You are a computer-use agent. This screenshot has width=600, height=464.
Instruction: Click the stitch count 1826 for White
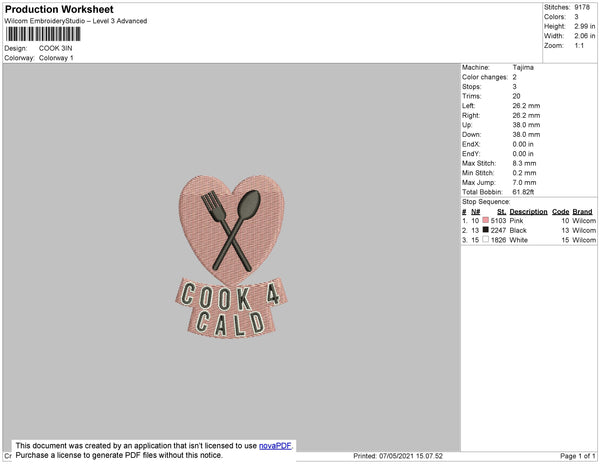pos(498,240)
